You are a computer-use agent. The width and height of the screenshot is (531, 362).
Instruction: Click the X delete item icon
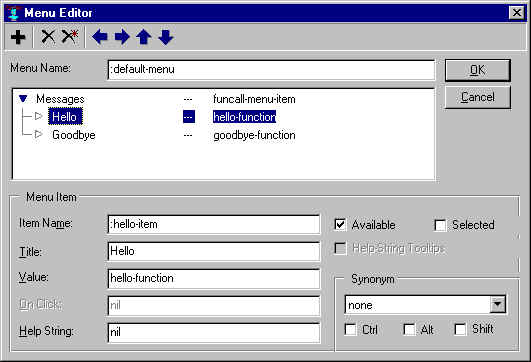[48, 37]
